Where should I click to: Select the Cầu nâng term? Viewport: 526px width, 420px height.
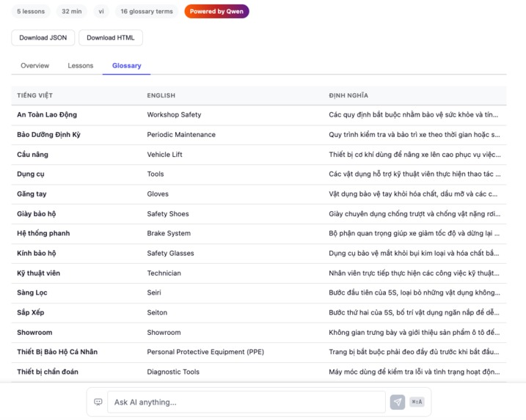click(x=32, y=154)
